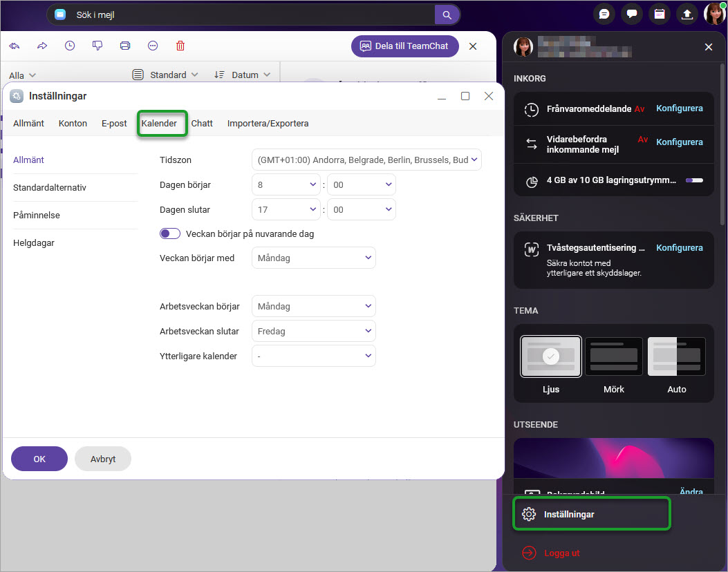
Task: Click the thumbs-down spam icon
Action: [97, 46]
